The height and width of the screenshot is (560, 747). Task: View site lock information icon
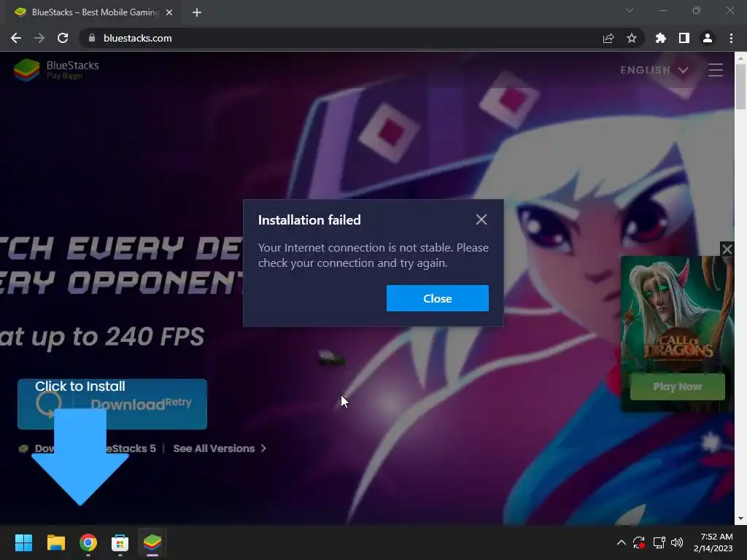[x=92, y=38]
